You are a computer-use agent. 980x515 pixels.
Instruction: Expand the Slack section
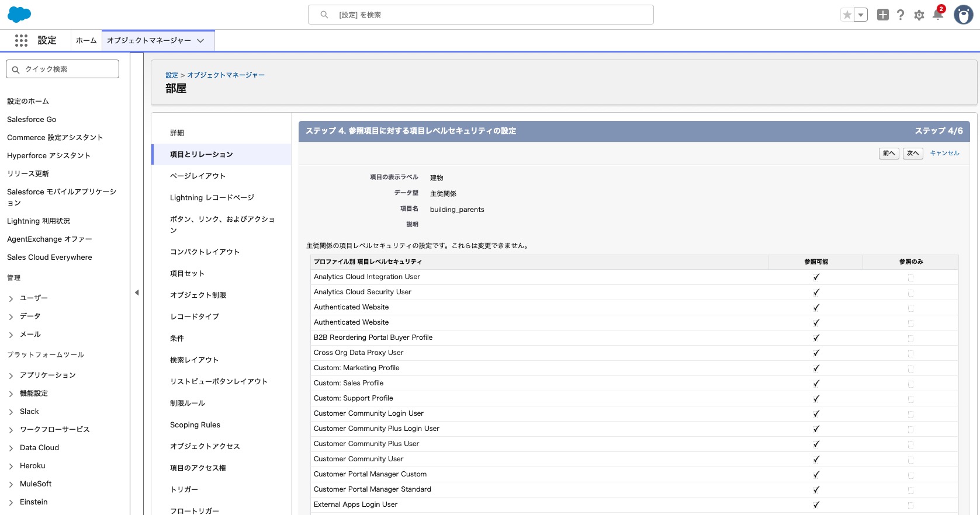11,412
